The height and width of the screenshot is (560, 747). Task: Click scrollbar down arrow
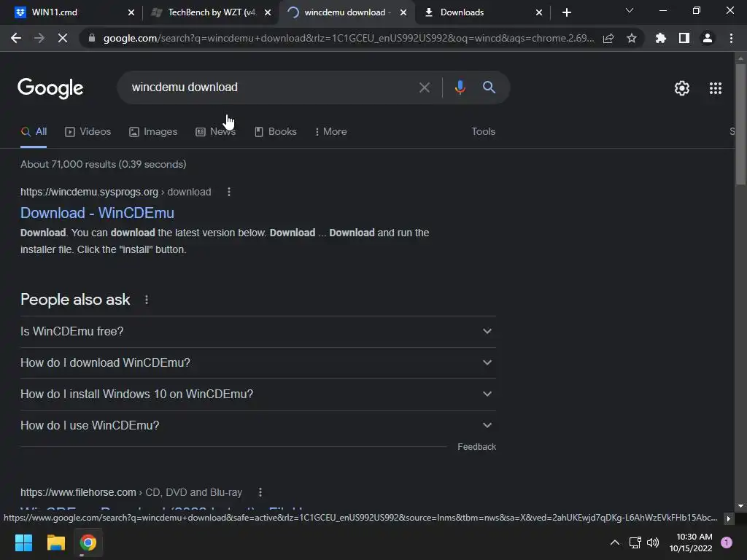pos(740,506)
